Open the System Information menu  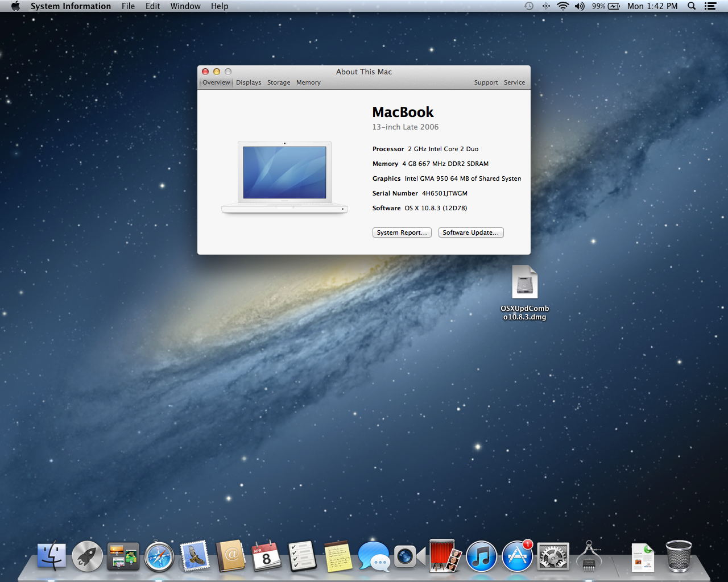point(71,6)
